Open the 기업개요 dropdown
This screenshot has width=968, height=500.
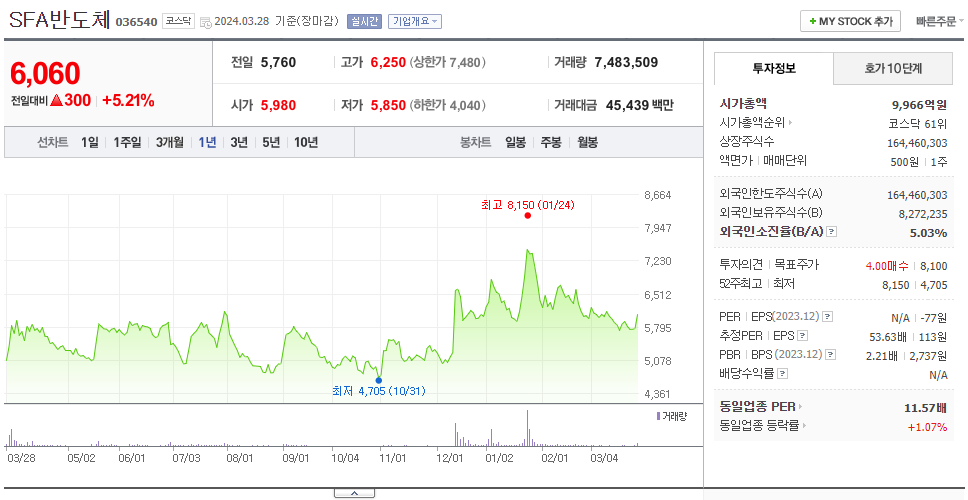point(415,22)
